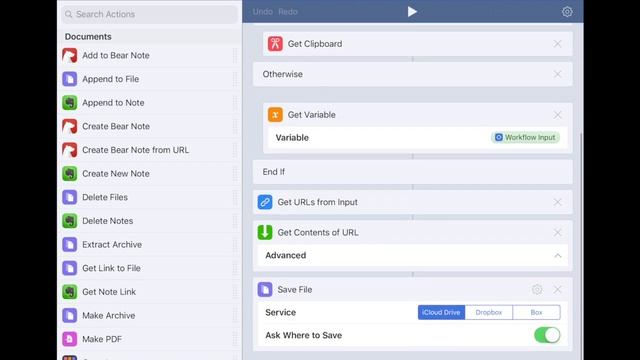Screen dimensions: 640x360
Task: Select iCloud Drive as the service
Action: tap(441, 312)
